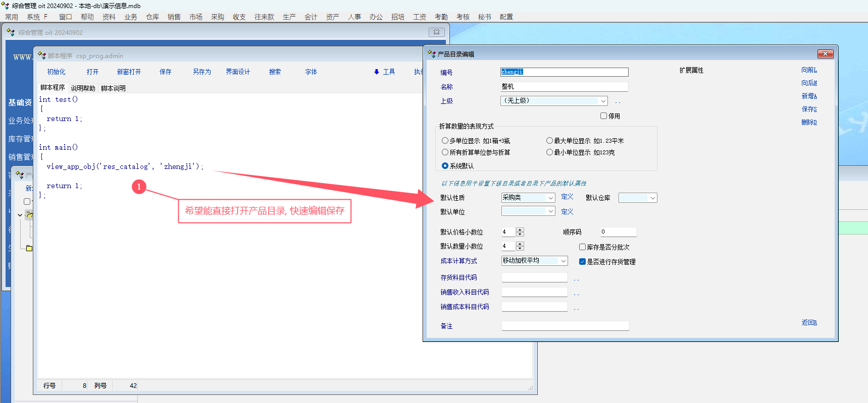Close the 综合管理 oit inner window
The width and height of the screenshot is (868, 403).
click(436, 32)
